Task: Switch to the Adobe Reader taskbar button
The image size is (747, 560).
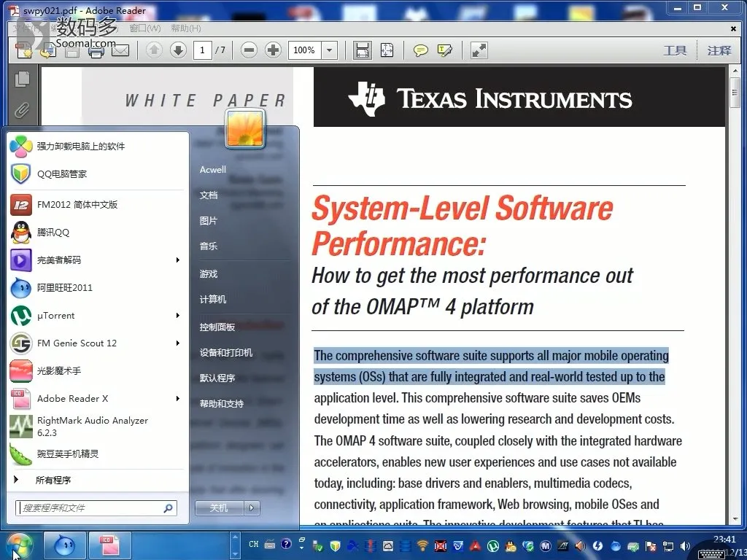Action: tap(109, 545)
